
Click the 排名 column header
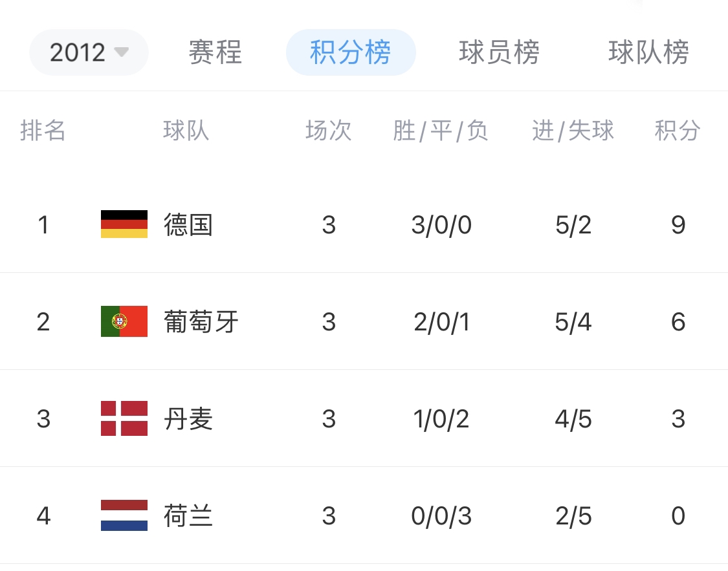(43, 131)
